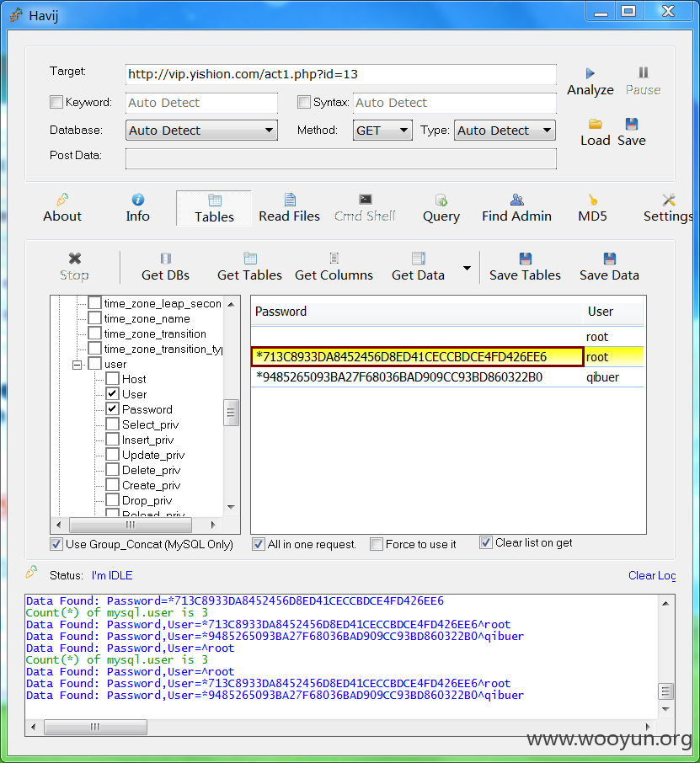Enable Force to use it checkbox

pos(377,544)
